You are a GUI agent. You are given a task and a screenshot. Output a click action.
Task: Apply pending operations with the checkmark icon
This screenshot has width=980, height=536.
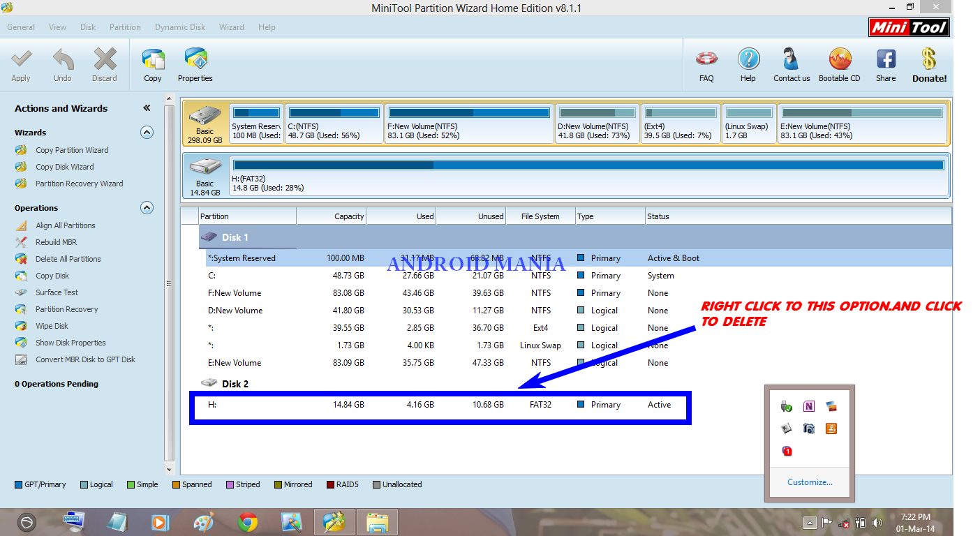20,64
